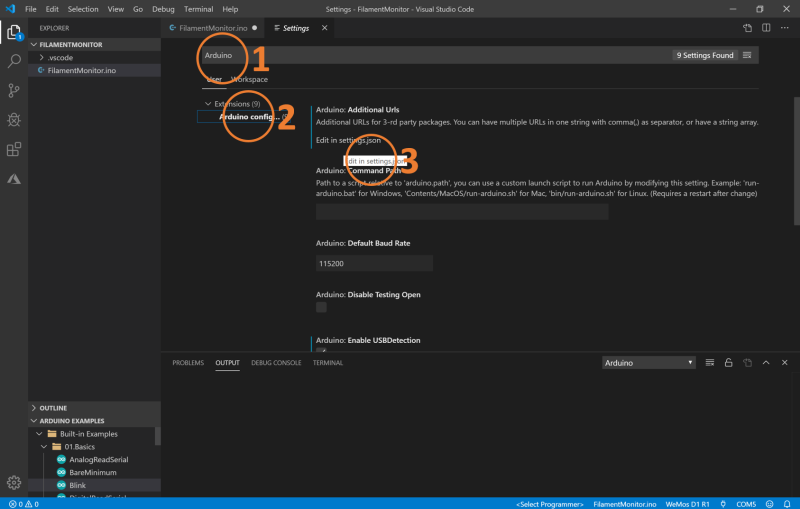Open the Terminal menu
Viewport: 800px width, 509px height.
(x=198, y=9)
